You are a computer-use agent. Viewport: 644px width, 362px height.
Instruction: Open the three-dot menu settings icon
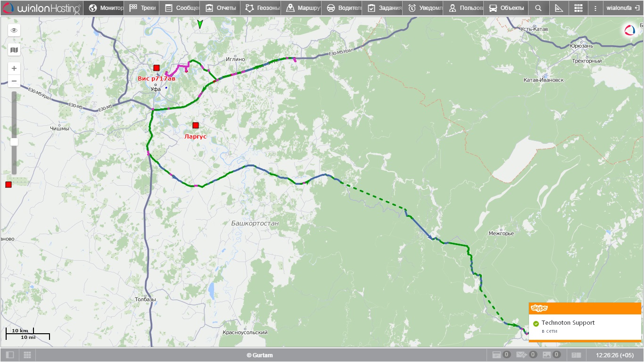click(x=595, y=8)
